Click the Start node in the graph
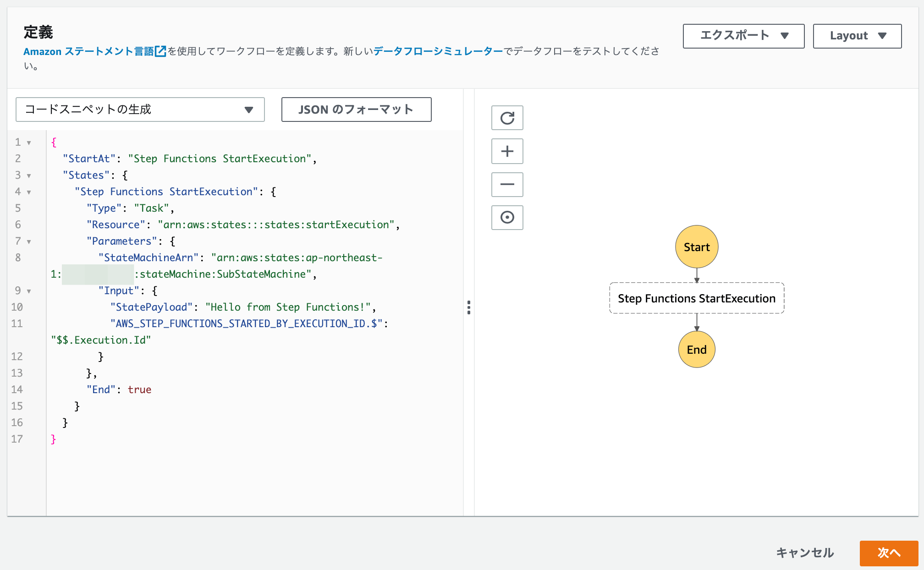The height and width of the screenshot is (570, 924). tap(697, 247)
